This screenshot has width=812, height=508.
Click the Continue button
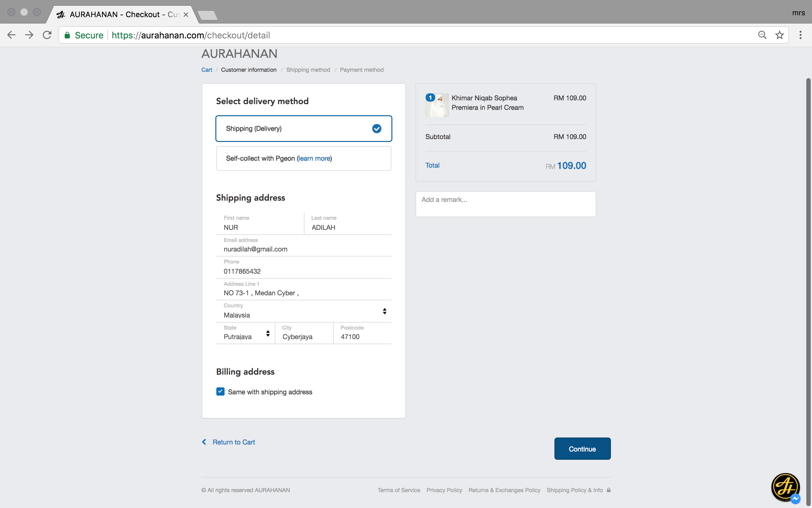click(582, 449)
